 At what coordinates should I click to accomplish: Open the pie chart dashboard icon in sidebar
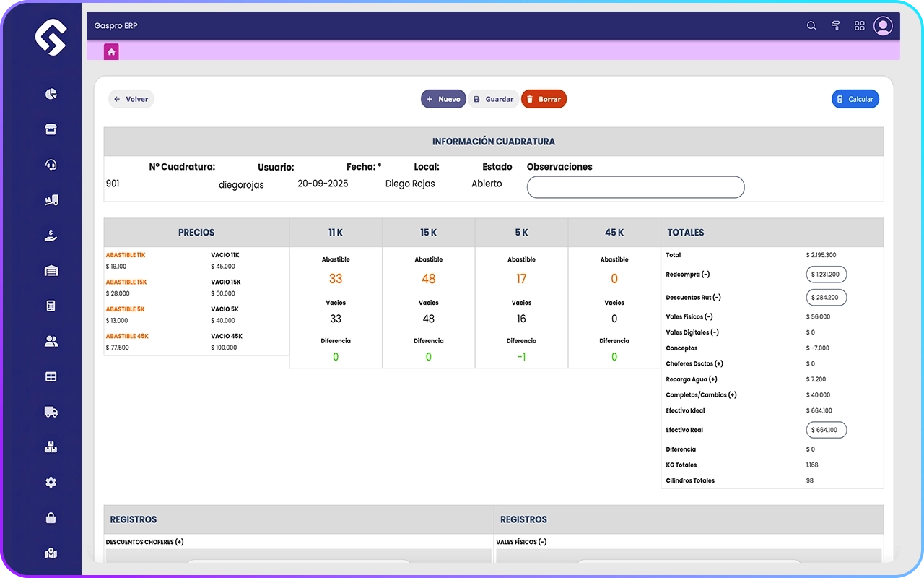tap(51, 94)
